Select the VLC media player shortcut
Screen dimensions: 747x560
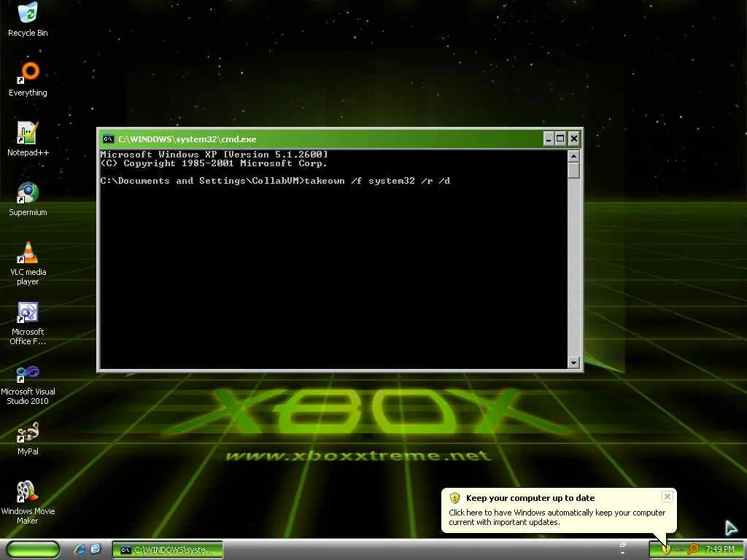tap(28, 263)
